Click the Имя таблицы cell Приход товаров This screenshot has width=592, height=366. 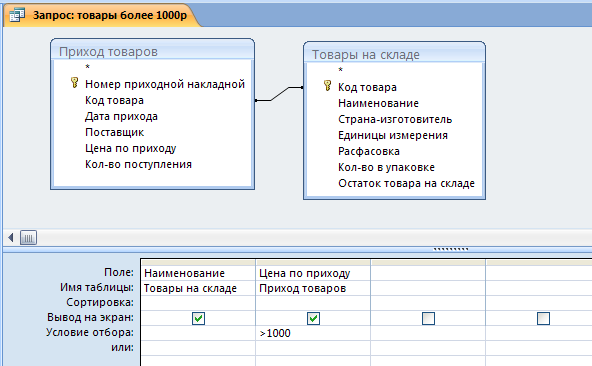pyautogui.click(x=313, y=288)
